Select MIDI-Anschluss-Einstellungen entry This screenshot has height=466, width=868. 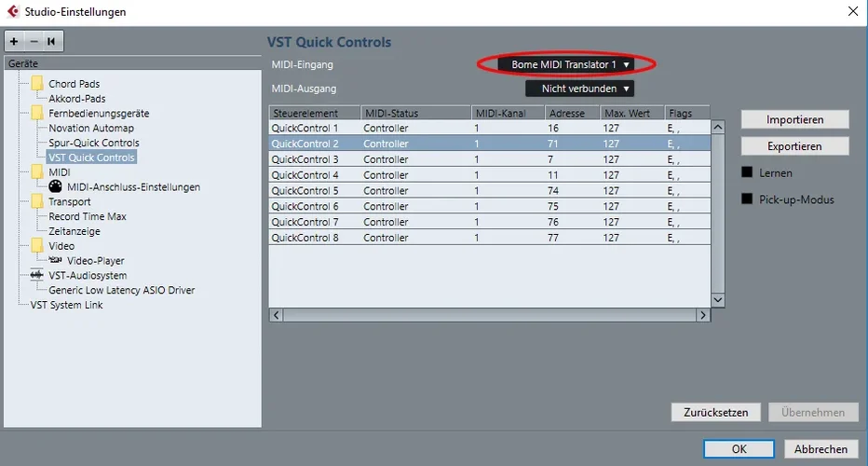point(133,187)
